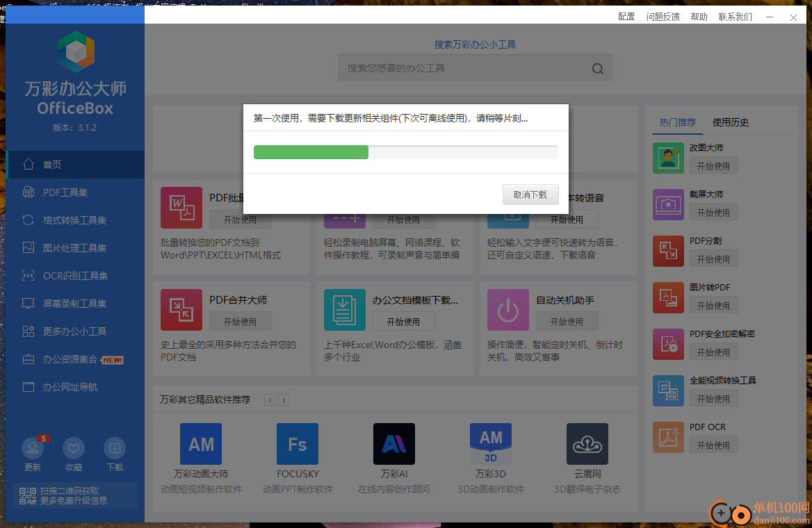812x528 pixels.
Task: Open 办公网址导航 in the sidebar
Action: tap(76, 387)
